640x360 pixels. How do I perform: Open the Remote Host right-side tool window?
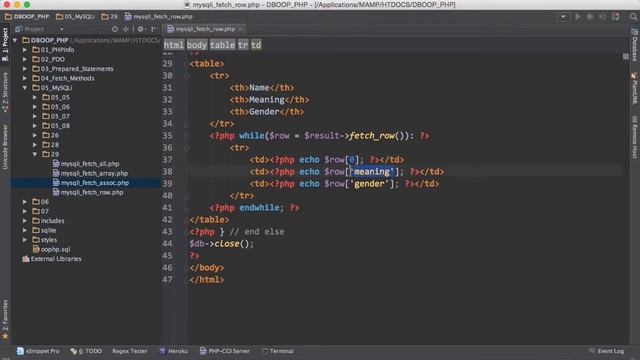(x=635, y=137)
